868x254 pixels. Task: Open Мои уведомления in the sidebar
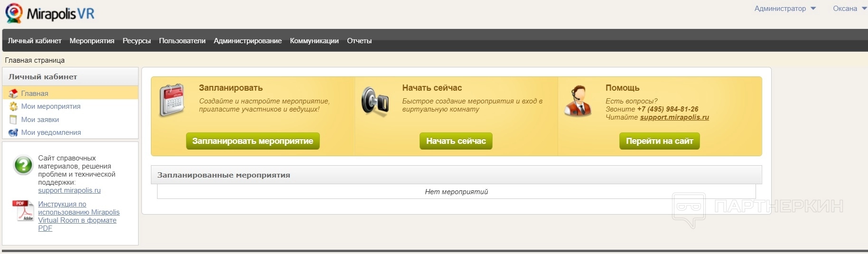click(x=51, y=132)
